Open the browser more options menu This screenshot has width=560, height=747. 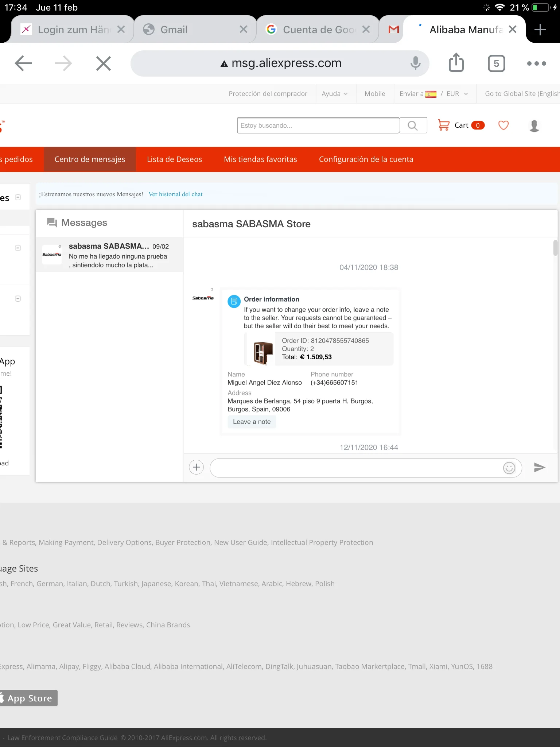point(536,63)
